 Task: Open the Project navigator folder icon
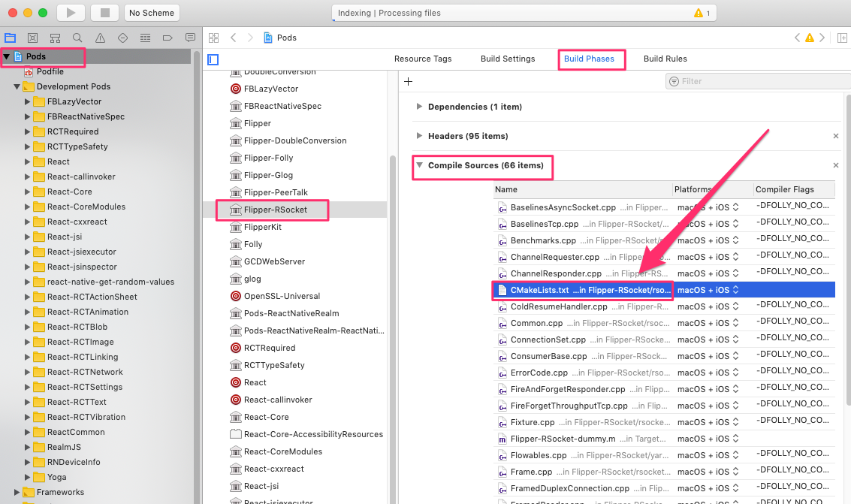pyautogui.click(x=11, y=38)
